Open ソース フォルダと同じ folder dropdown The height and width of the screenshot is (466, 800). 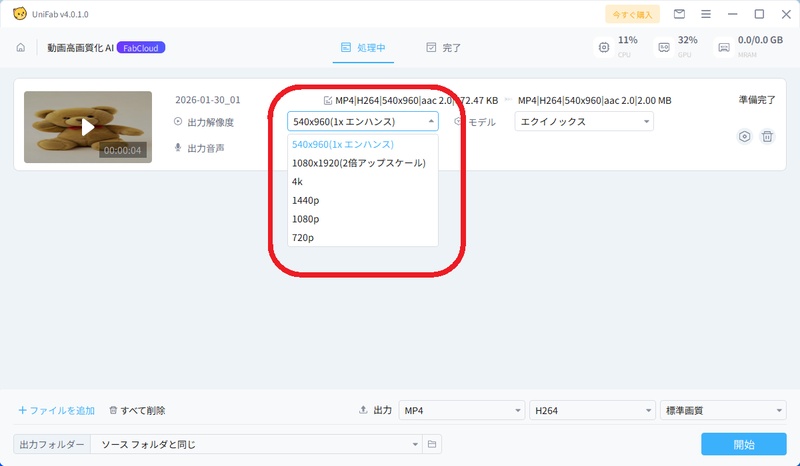[x=257, y=444]
